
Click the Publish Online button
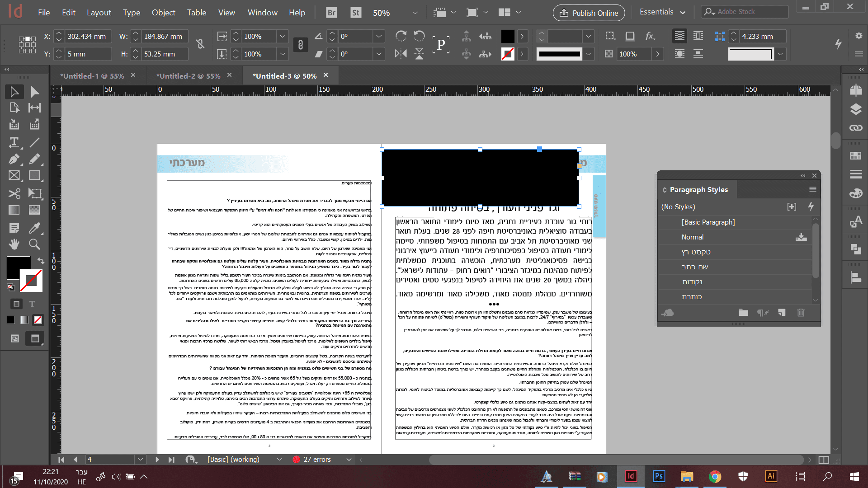[589, 13]
